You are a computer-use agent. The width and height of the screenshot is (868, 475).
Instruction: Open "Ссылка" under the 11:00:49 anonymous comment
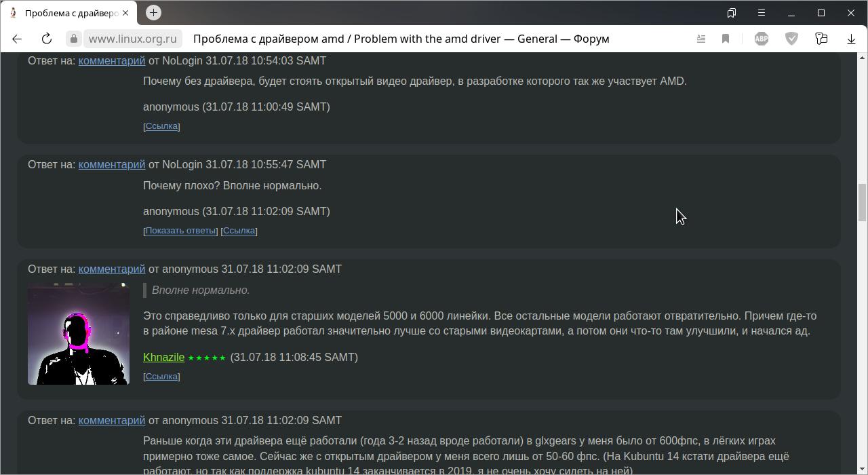(x=161, y=126)
